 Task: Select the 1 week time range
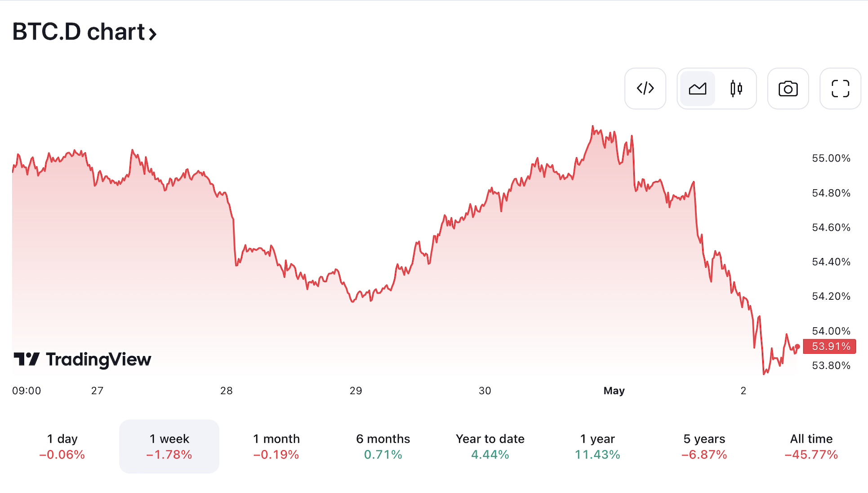click(169, 446)
